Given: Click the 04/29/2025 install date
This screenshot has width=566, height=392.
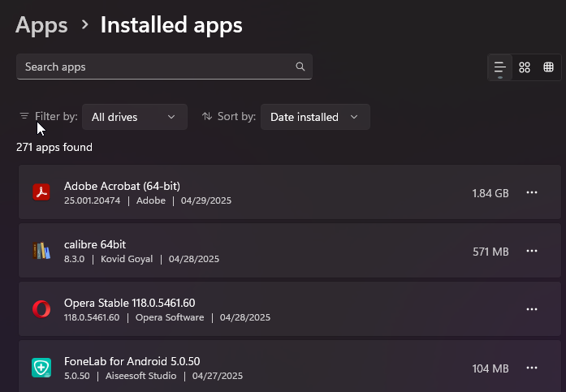Looking at the screenshot, I should pos(206,200).
